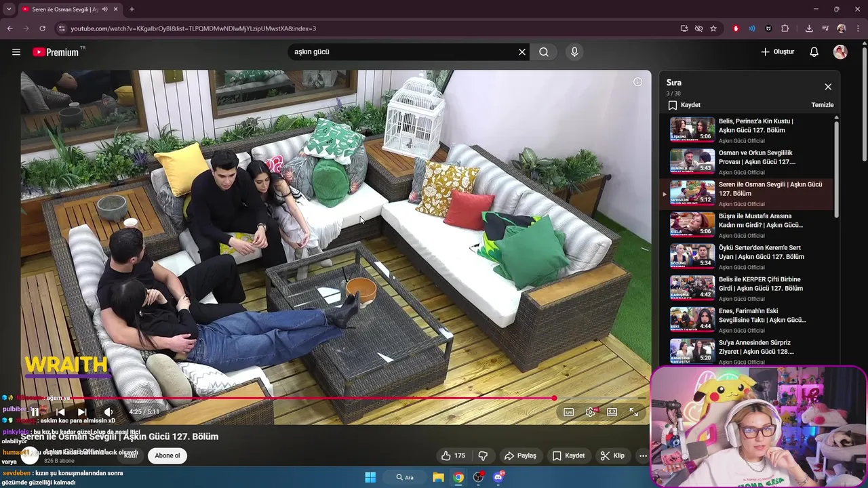
Task: Share the video via Paylaş
Action: [x=520, y=456]
